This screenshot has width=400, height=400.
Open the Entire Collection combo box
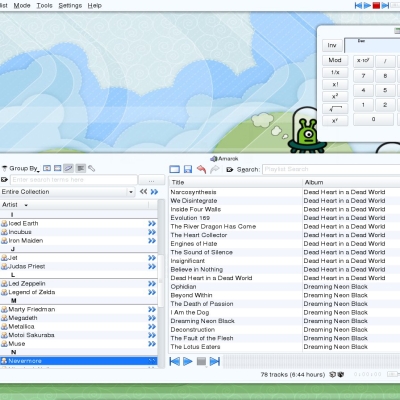click(x=68, y=192)
